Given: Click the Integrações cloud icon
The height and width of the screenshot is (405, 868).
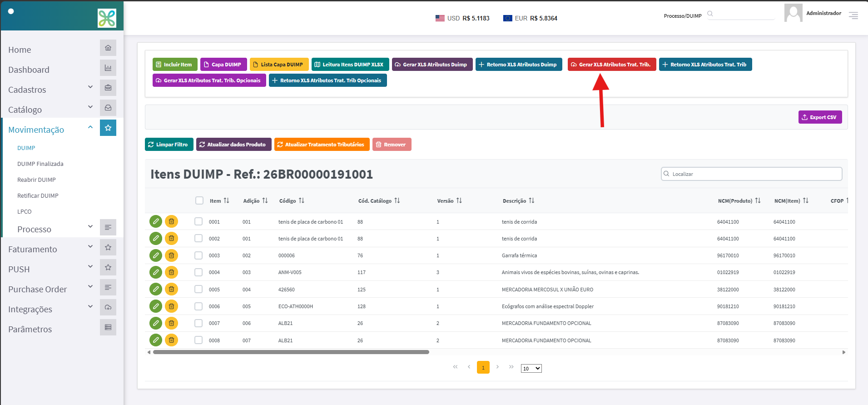Looking at the screenshot, I should click(108, 307).
